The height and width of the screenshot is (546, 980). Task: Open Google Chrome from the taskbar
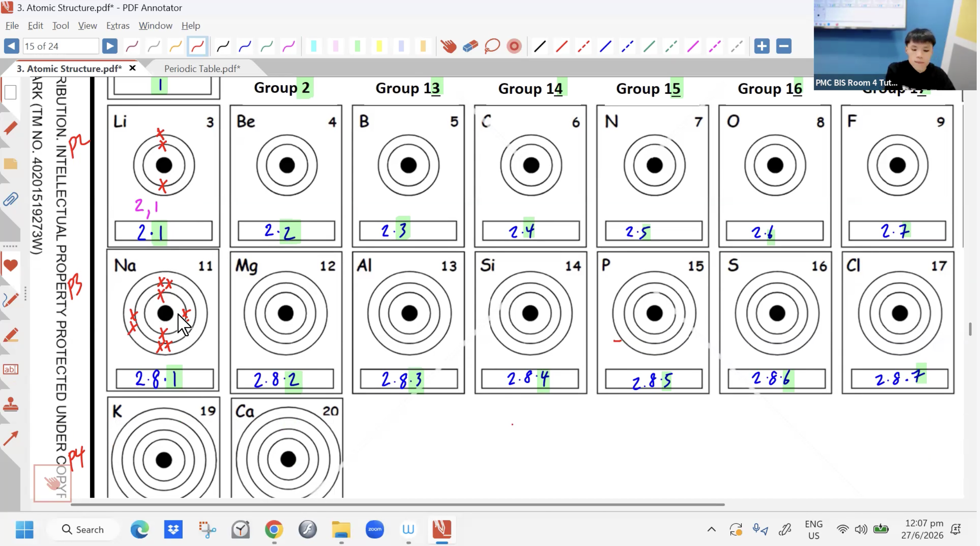click(274, 529)
